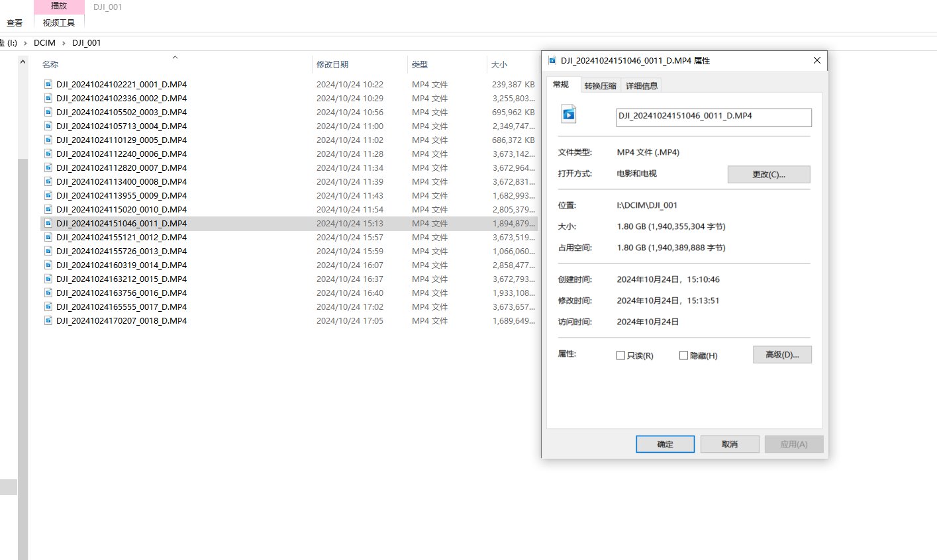Click the size cell 686,372 KB

coord(513,140)
